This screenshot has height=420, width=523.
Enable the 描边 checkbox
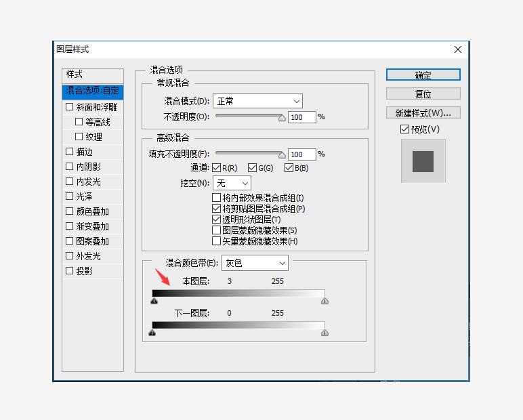(69, 152)
